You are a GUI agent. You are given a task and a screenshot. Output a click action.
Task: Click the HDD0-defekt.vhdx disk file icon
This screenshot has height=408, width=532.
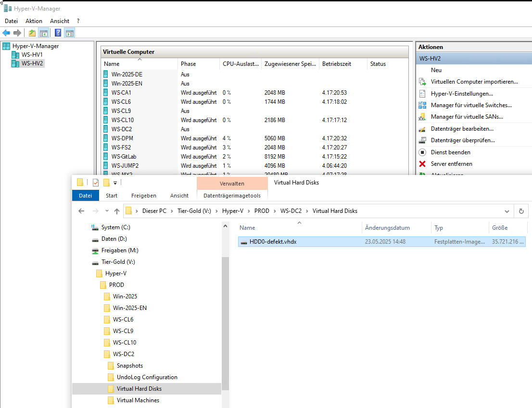tap(243, 242)
